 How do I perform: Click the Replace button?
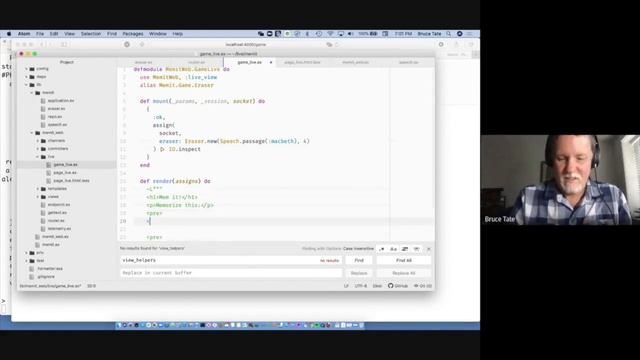tap(359, 273)
